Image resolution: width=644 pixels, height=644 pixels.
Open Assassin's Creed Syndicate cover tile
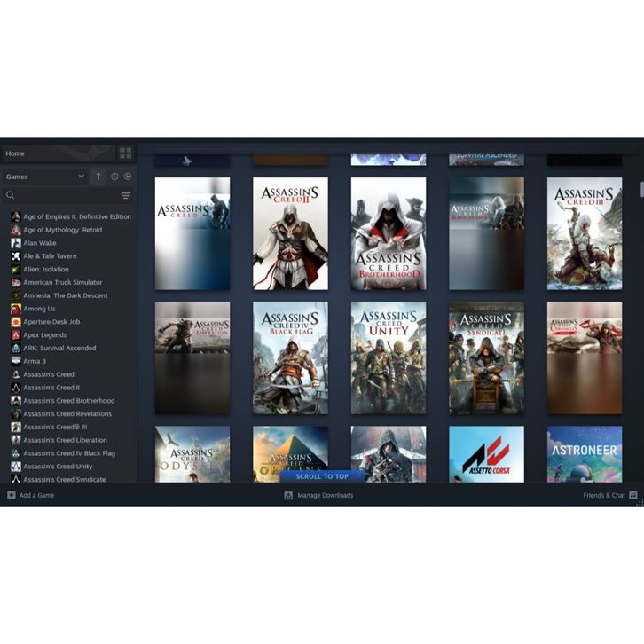click(486, 357)
